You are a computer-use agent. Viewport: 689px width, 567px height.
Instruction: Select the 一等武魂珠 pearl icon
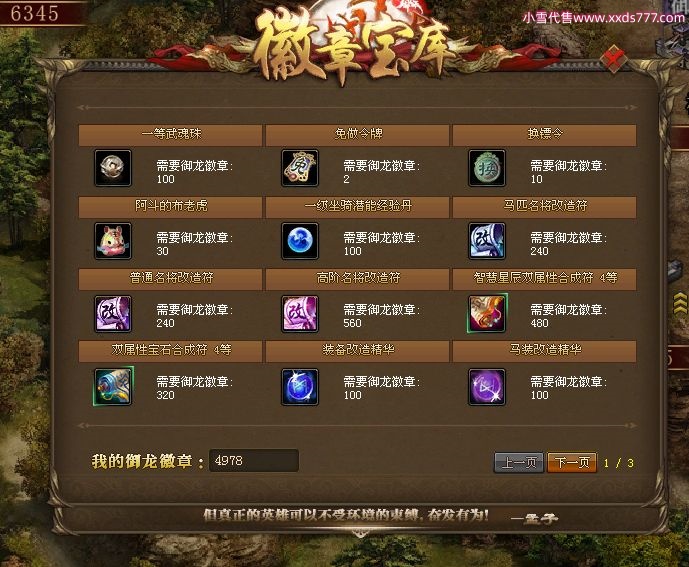point(113,168)
